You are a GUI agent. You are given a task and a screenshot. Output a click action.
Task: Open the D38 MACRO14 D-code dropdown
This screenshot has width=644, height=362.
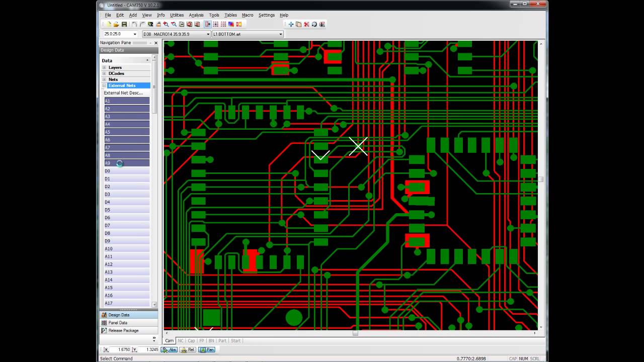[x=176, y=34]
